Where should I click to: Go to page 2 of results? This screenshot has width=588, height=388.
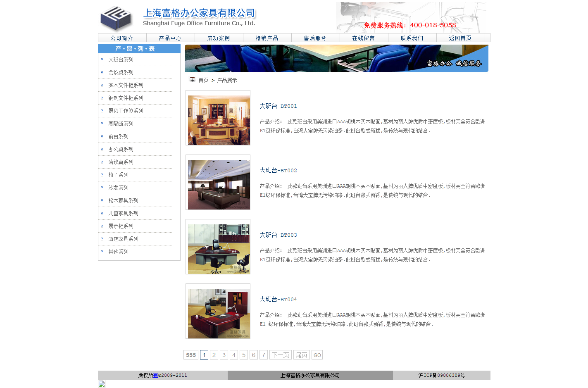coord(214,355)
